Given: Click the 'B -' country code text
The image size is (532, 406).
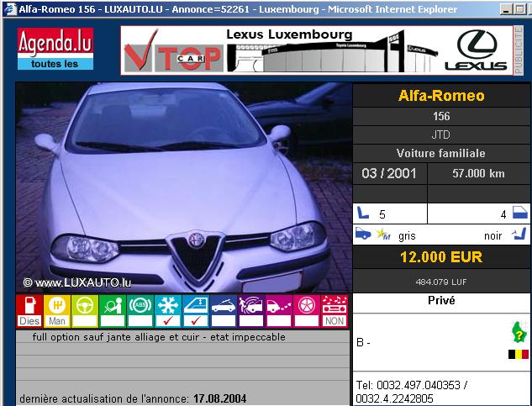Looking at the screenshot, I should click(x=363, y=342).
